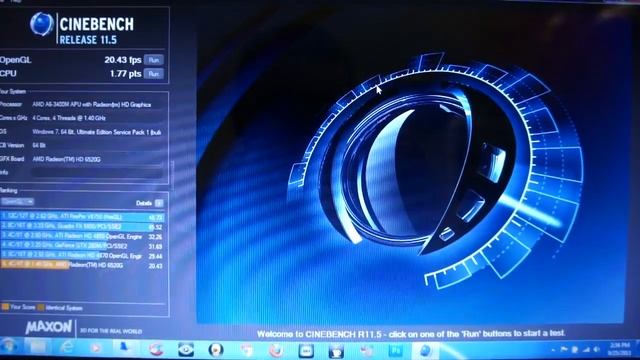This screenshot has height=360, width=640.
Task: Open the network tray icon
Action: [x=586, y=349]
